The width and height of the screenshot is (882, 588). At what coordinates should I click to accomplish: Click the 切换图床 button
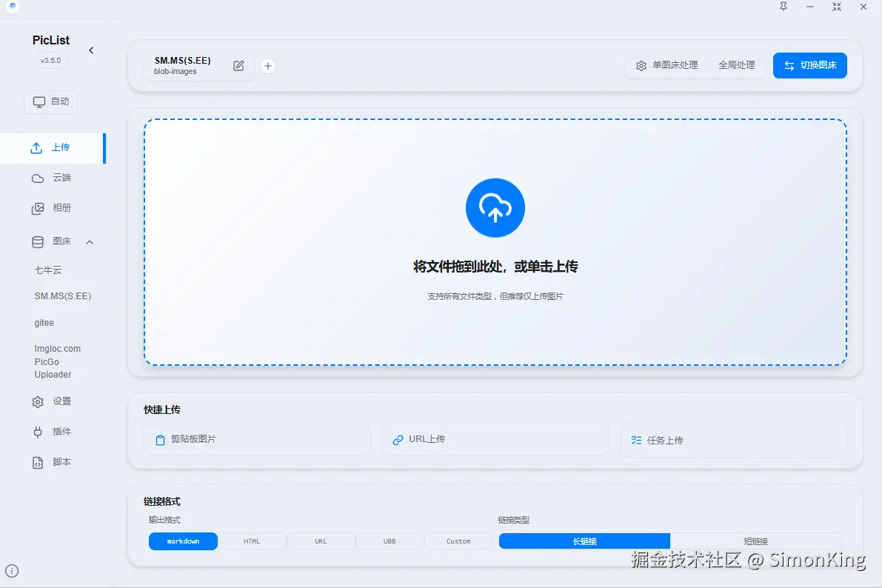(809, 65)
